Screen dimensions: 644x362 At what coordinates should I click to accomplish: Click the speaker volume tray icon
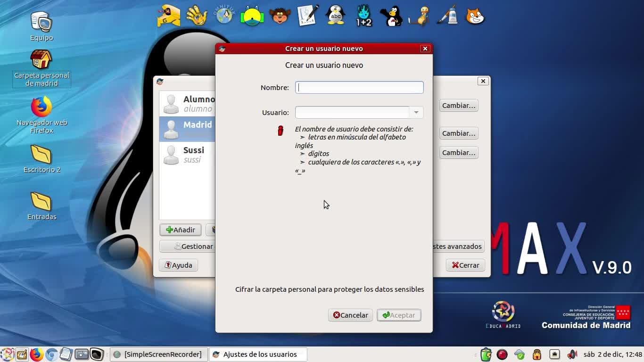pyautogui.click(x=572, y=354)
